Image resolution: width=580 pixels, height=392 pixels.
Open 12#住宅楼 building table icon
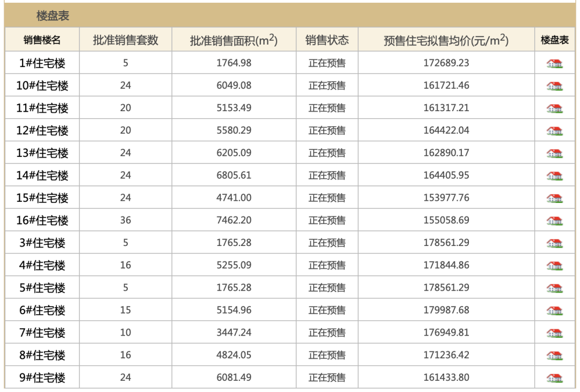(554, 131)
